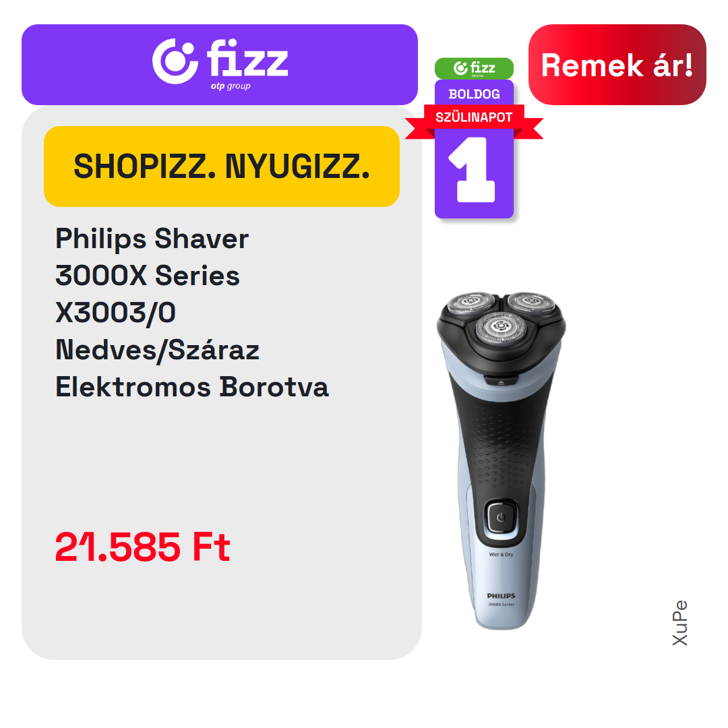Click the top-right shaving head

point(531,302)
